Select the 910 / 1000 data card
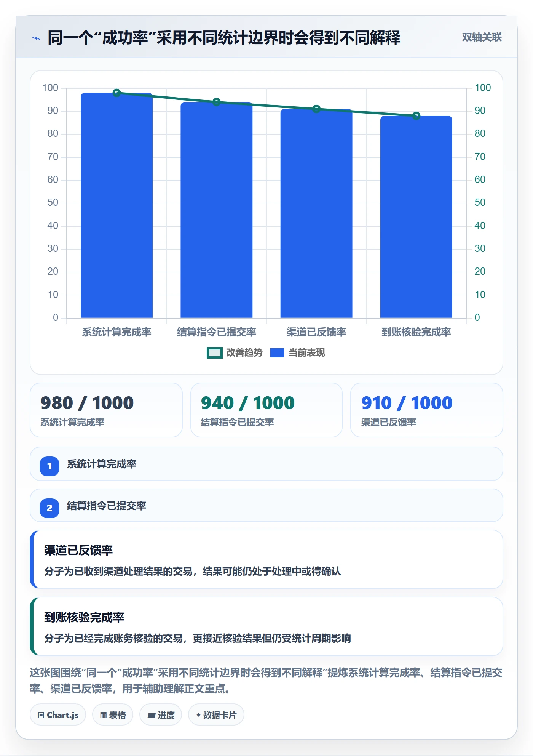This screenshot has height=756, width=533. [427, 410]
